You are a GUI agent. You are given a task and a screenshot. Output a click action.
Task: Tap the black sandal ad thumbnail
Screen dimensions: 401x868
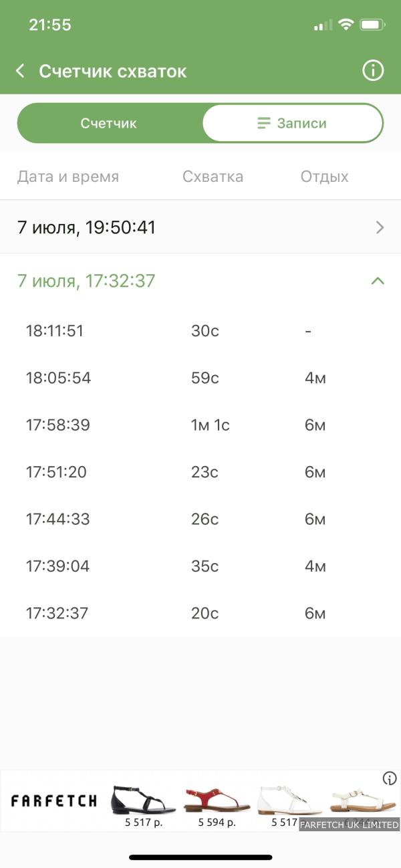(x=143, y=800)
